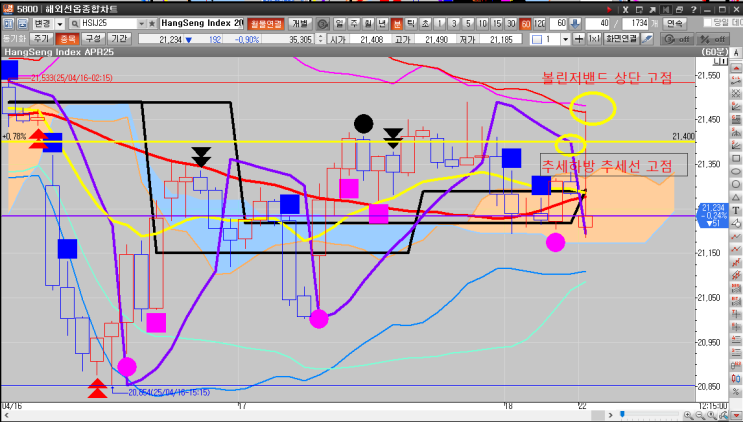743x422 pixels.
Task: Open the chart count dropdown showing 1
Action: pyautogui.click(x=565, y=39)
